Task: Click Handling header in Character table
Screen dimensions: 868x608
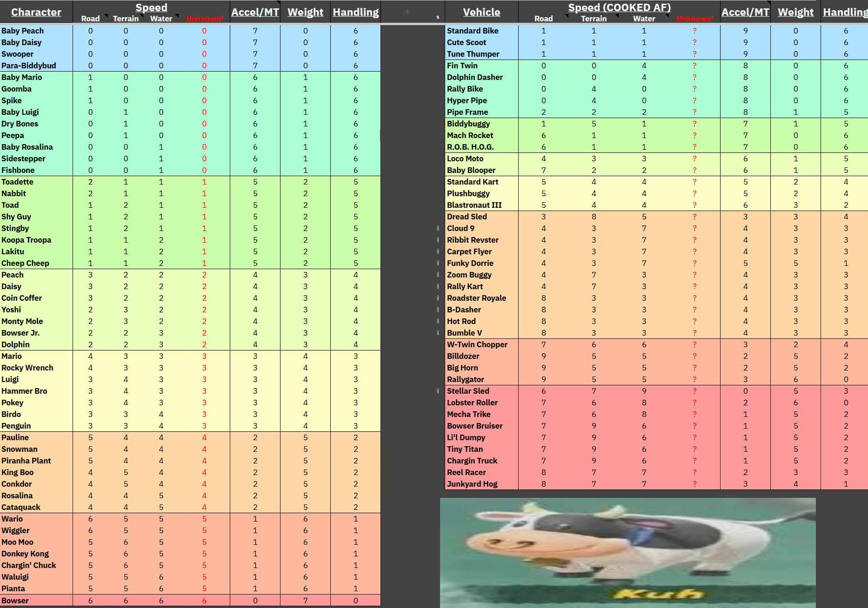Action: pyautogui.click(x=356, y=12)
